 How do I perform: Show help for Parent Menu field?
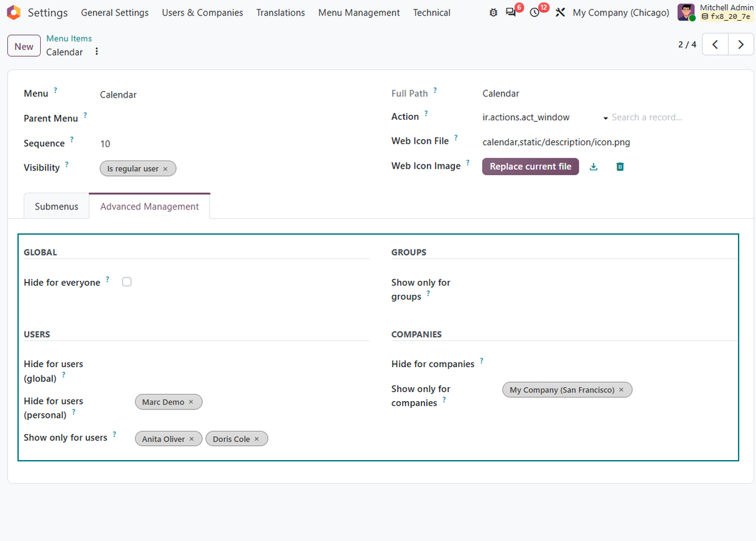86,115
